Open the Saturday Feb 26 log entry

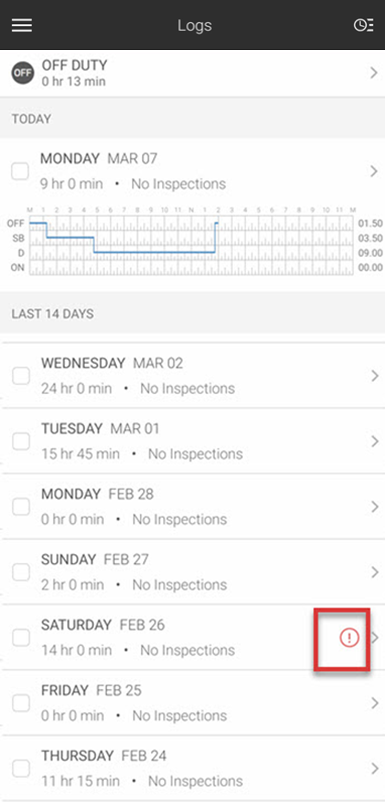point(192,637)
